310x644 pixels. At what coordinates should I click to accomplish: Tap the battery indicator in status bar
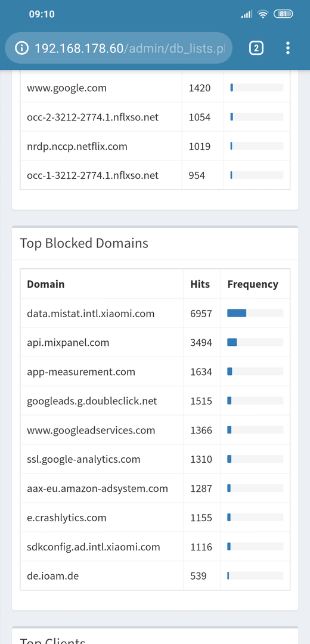pos(283,14)
